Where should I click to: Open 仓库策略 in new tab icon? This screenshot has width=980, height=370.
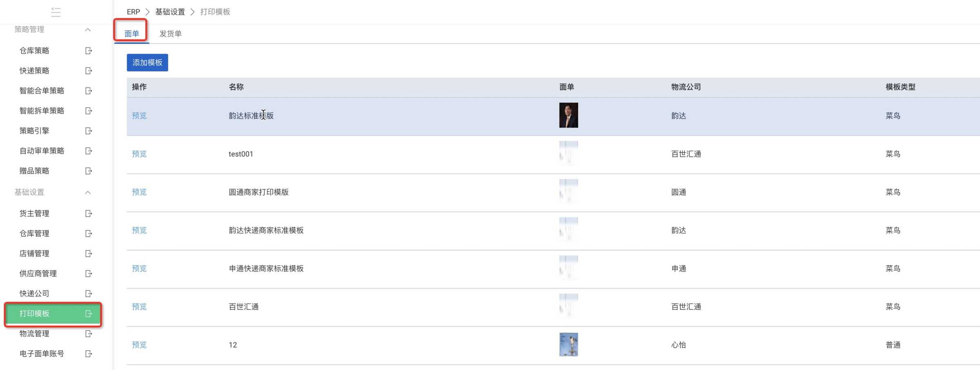click(89, 51)
